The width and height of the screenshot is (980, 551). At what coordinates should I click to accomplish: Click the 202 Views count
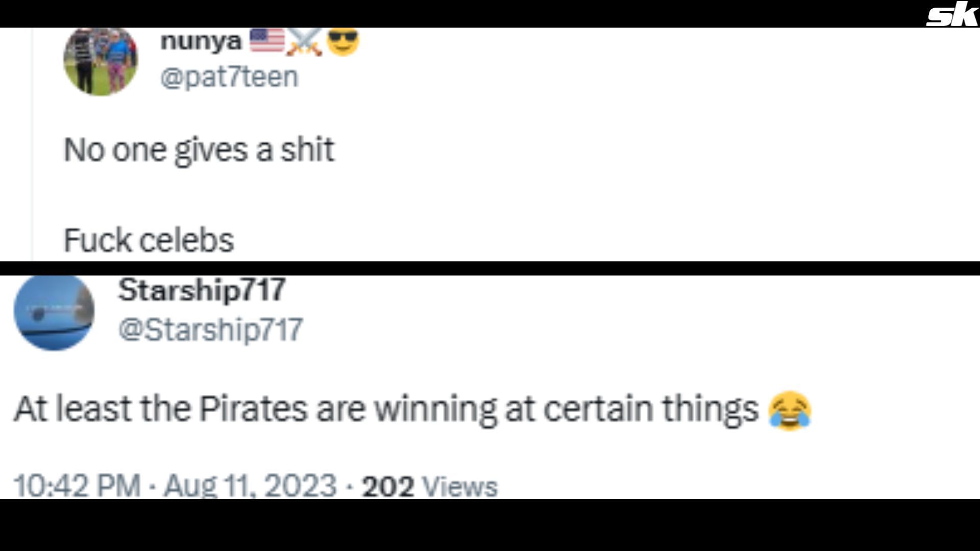click(x=429, y=486)
